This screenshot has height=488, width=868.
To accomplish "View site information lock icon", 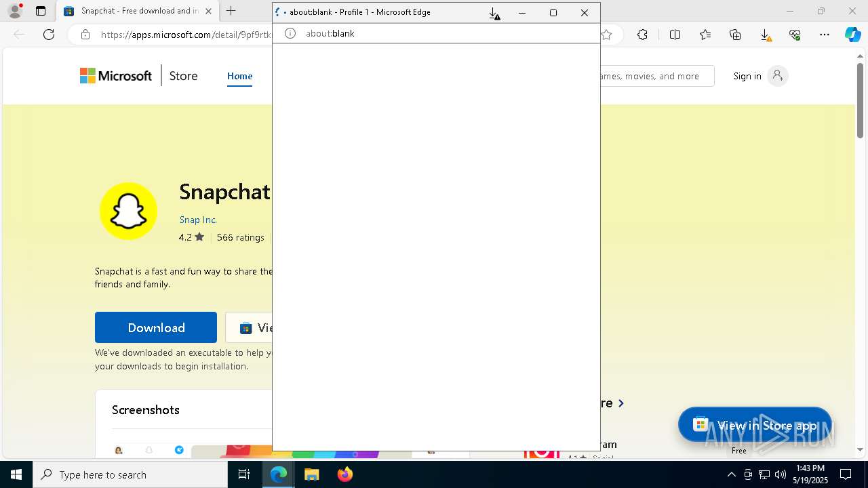I will 85,35.
